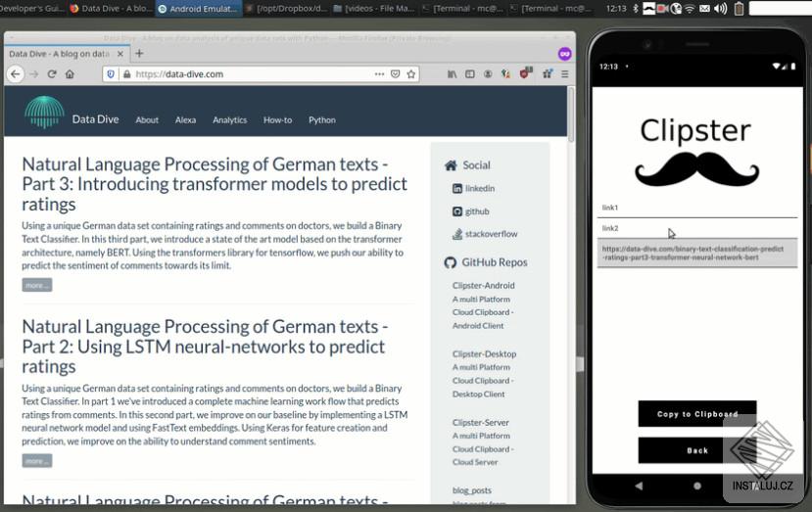Click the padlock site security icon
Screen dimensions: 812x512
pos(126,74)
